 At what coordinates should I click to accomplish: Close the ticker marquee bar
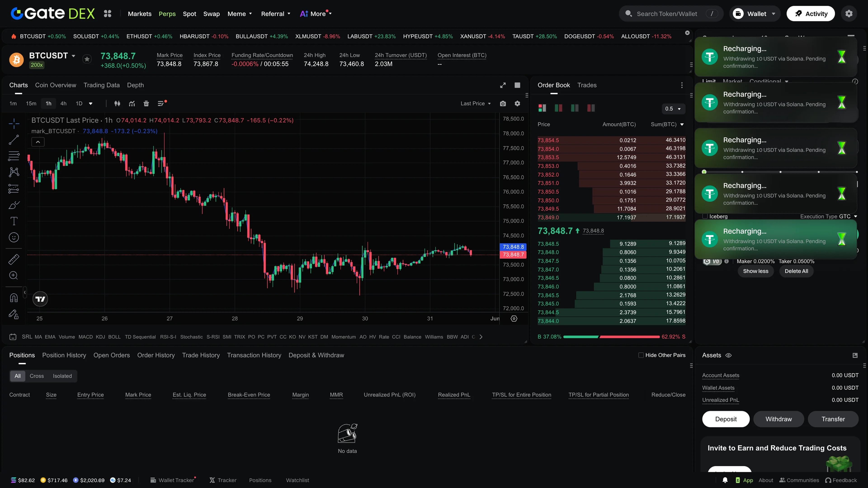click(687, 33)
